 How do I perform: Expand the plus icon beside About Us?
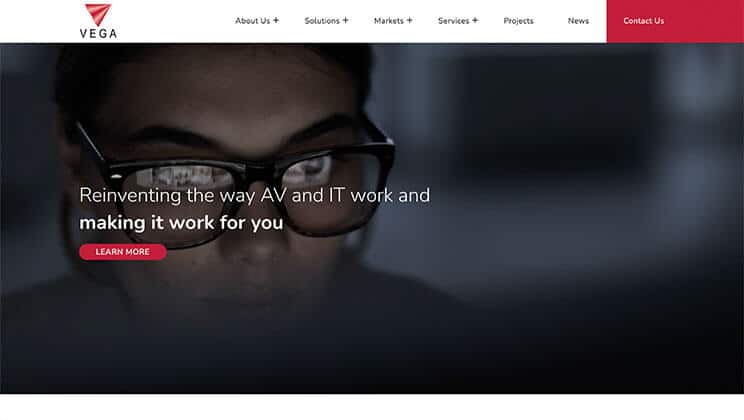pos(276,20)
